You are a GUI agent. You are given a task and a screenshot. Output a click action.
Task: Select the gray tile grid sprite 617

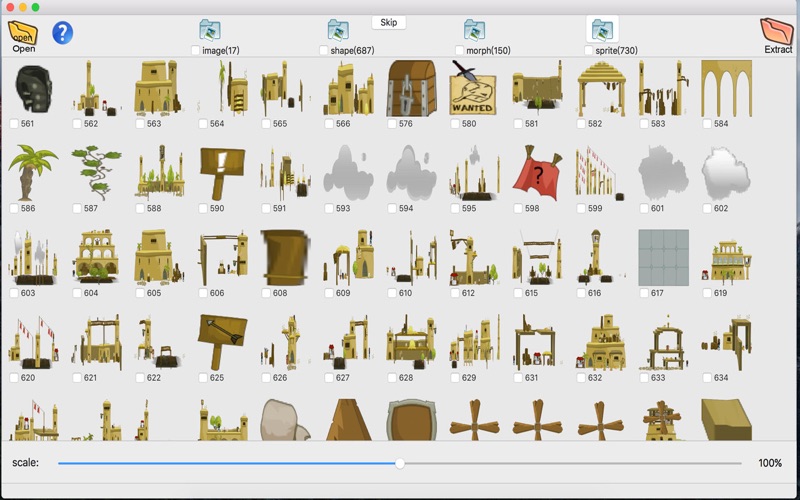point(663,258)
